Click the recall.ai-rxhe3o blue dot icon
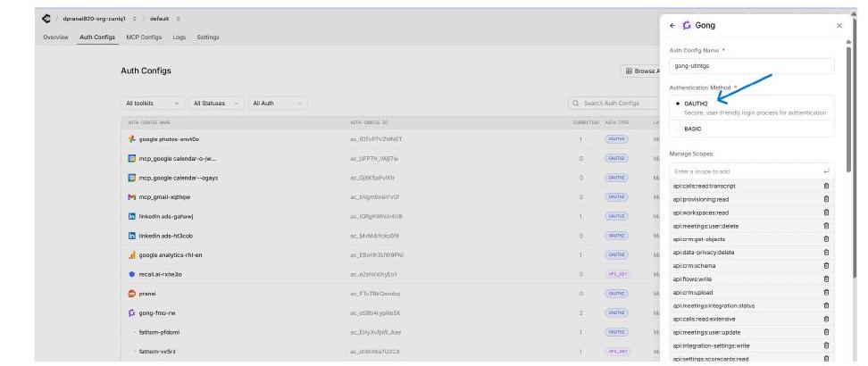Viewport: 868px width, 366px height. [132, 275]
